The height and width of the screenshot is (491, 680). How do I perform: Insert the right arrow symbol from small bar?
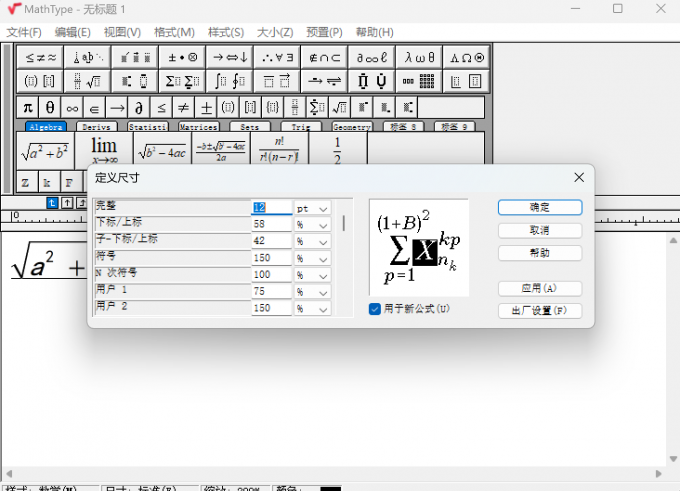[x=117, y=107]
